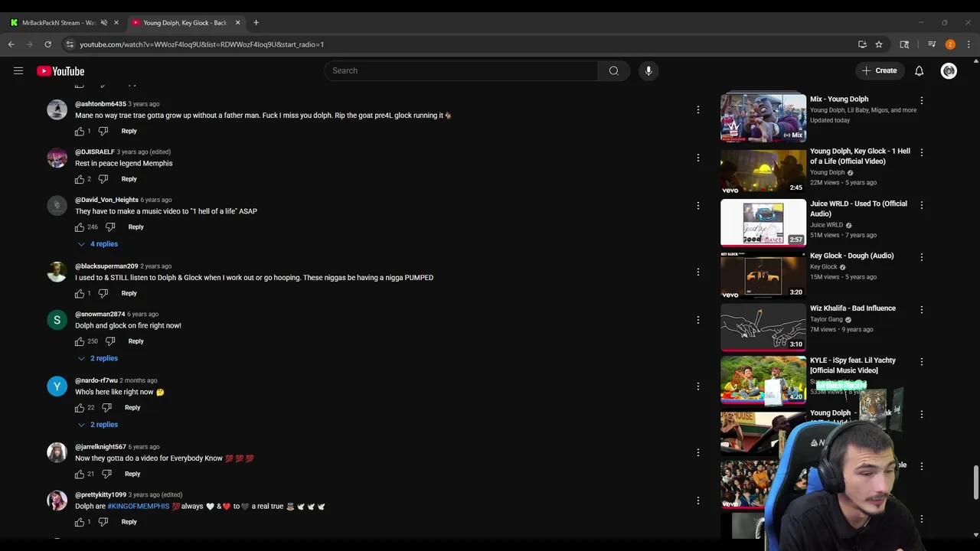The height and width of the screenshot is (551, 980).
Task: Like the comment by @nardo-rf7wu
Action: [80, 407]
